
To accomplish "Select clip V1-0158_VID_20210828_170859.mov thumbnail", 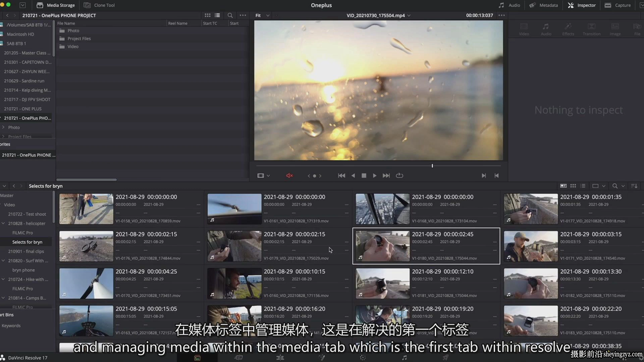I will coord(86,208).
